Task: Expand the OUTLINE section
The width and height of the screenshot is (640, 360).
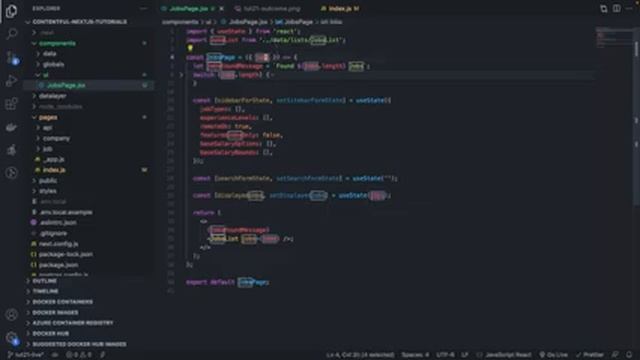Action: pyautogui.click(x=44, y=281)
